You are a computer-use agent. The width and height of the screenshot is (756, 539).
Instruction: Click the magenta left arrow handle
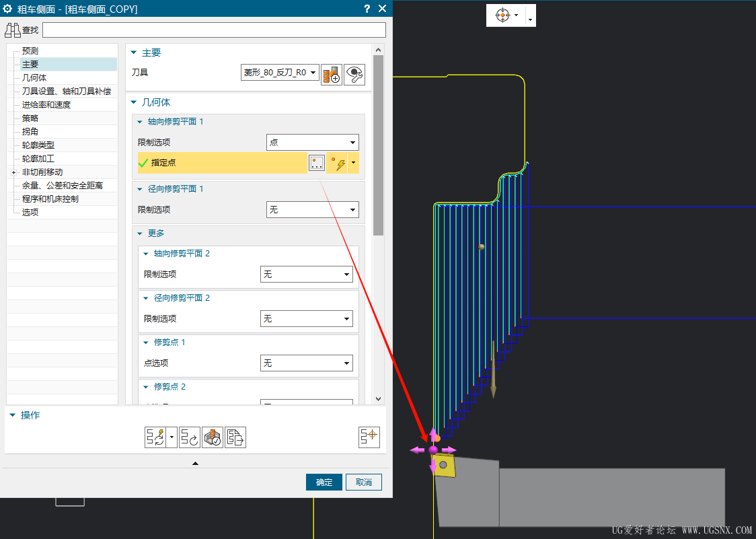pyautogui.click(x=417, y=450)
